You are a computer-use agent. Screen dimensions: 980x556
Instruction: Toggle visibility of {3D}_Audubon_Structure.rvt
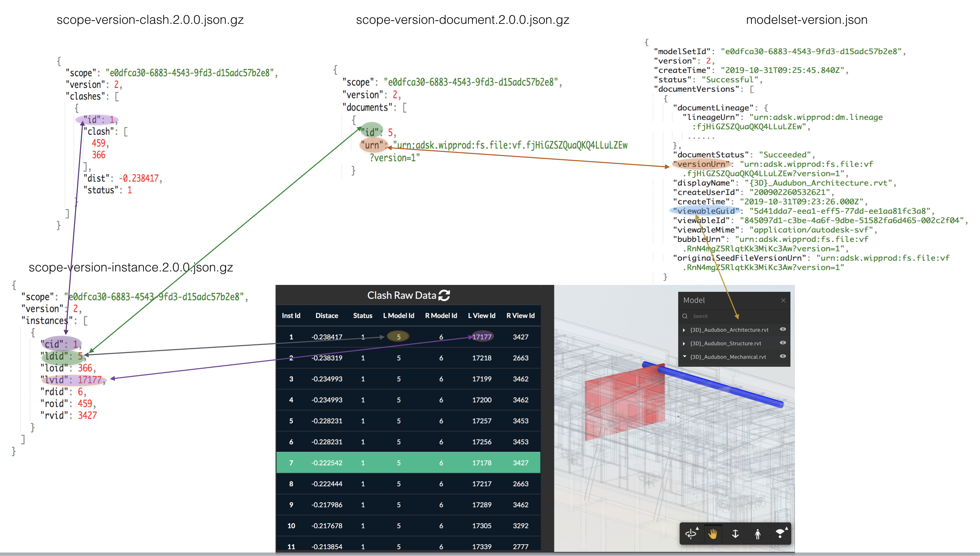[x=782, y=343]
